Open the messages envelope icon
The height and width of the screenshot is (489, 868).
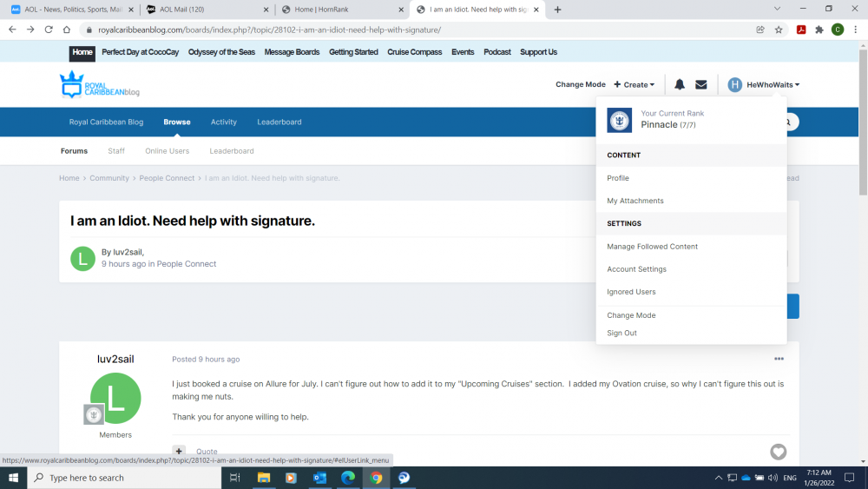700,85
